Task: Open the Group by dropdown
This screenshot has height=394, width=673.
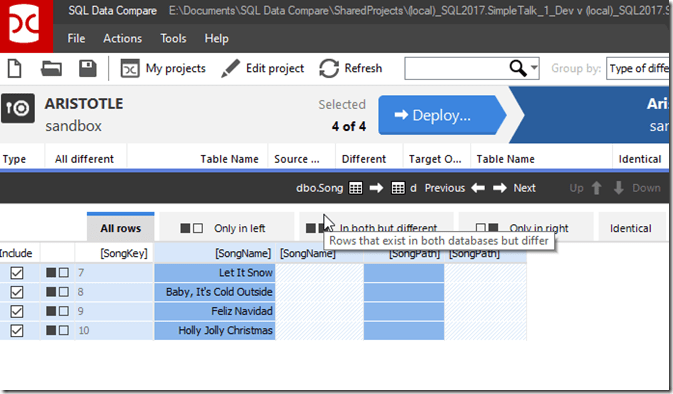Action: pyautogui.click(x=639, y=69)
